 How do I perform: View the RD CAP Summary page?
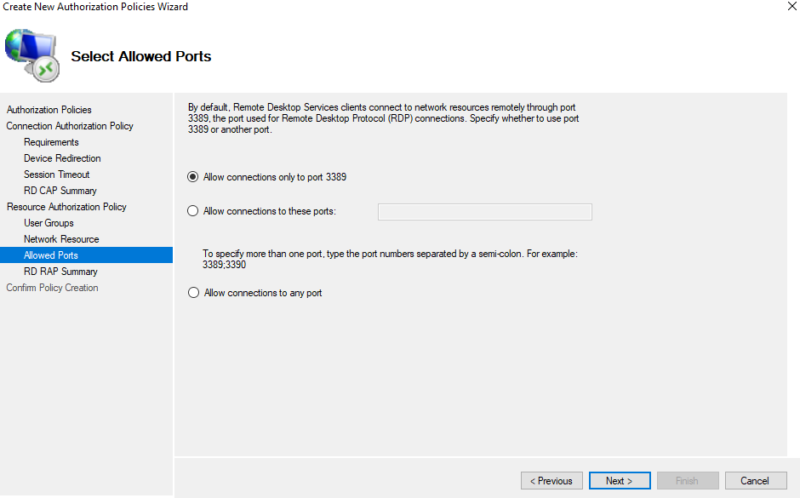tap(60, 190)
